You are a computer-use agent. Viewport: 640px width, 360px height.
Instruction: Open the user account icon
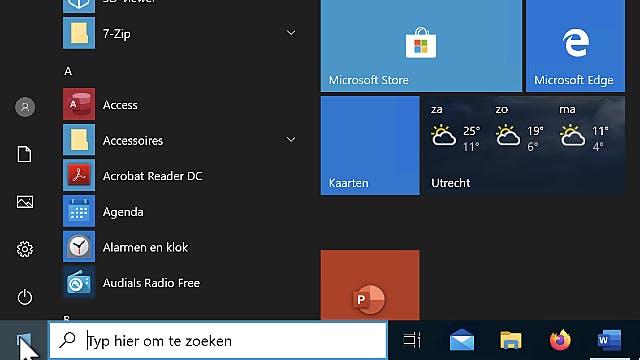25,107
